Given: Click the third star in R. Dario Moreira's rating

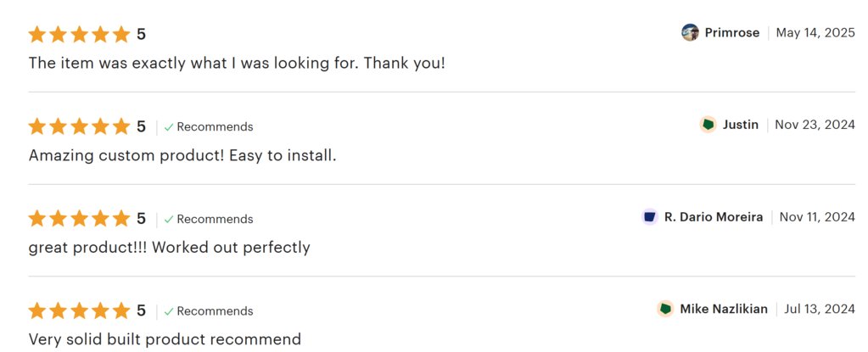Looking at the screenshot, I should [79, 219].
